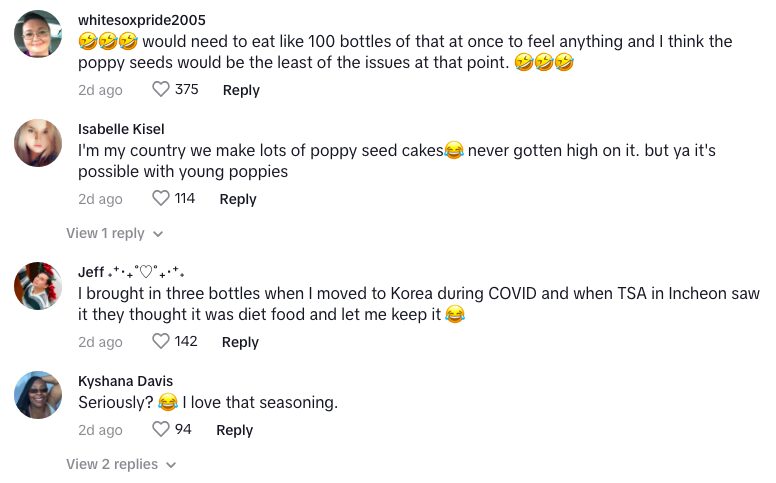Reply to Isabelle Kisel's comment
The image size is (776, 483).
coord(238,199)
